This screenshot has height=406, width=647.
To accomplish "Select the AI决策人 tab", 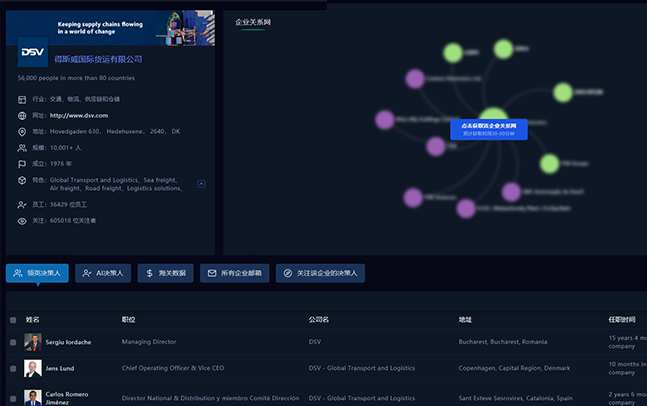I will pos(103,273).
